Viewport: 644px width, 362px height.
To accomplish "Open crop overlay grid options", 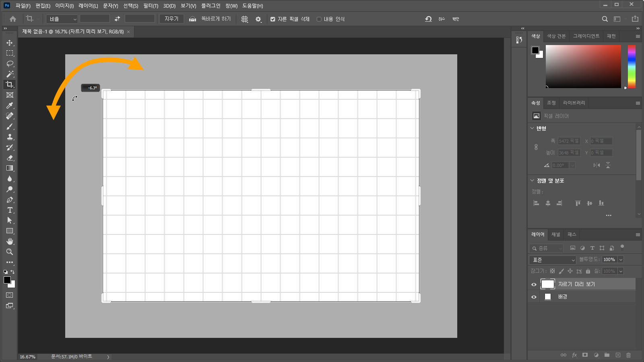I will (x=244, y=19).
